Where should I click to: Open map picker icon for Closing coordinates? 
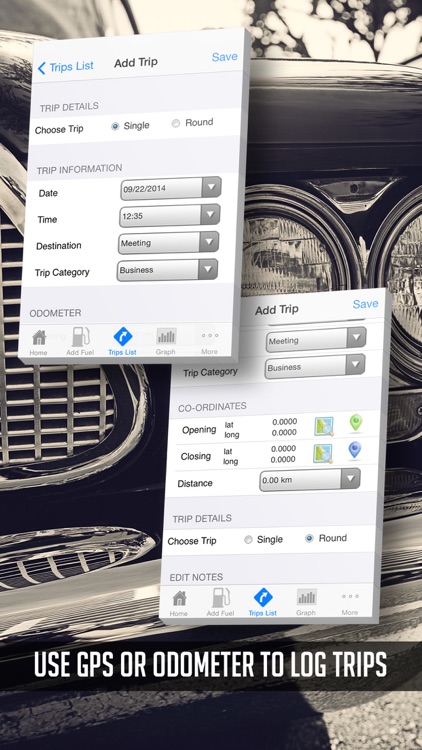[x=322, y=454]
